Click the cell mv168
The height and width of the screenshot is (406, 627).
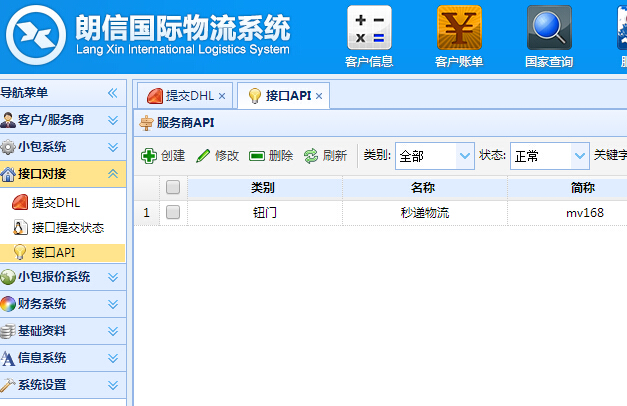click(x=585, y=212)
